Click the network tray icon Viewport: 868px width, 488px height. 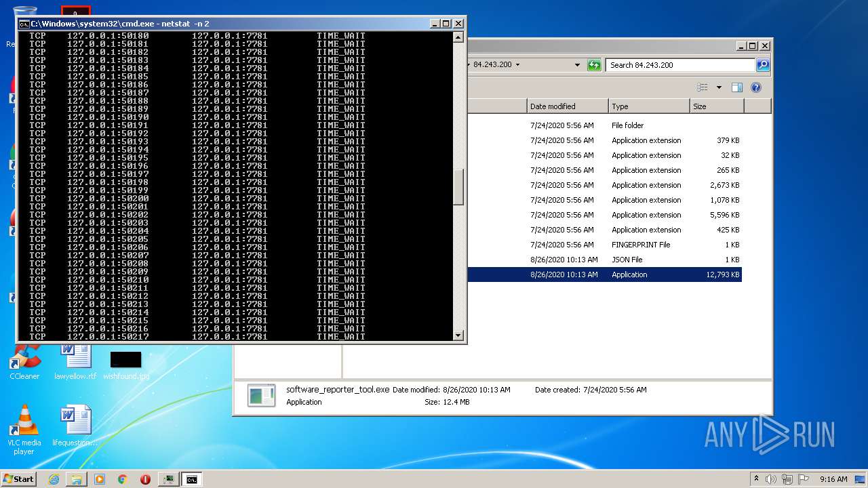pos(787,479)
